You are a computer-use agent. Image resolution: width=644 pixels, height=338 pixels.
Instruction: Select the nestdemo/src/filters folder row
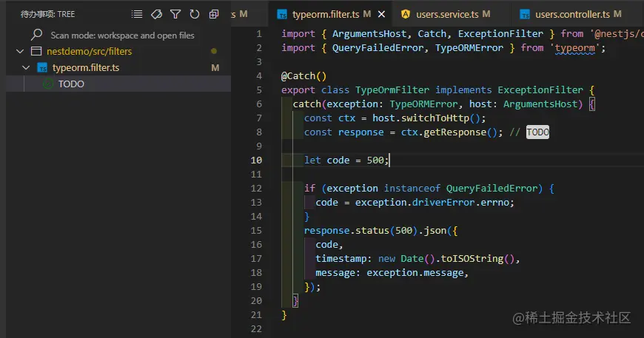click(118, 51)
